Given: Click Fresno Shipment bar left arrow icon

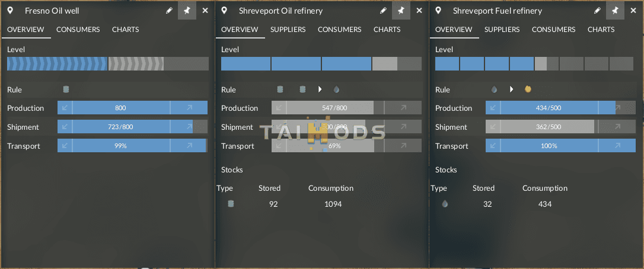Looking at the screenshot, I should pyautogui.click(x=65, y=127).
